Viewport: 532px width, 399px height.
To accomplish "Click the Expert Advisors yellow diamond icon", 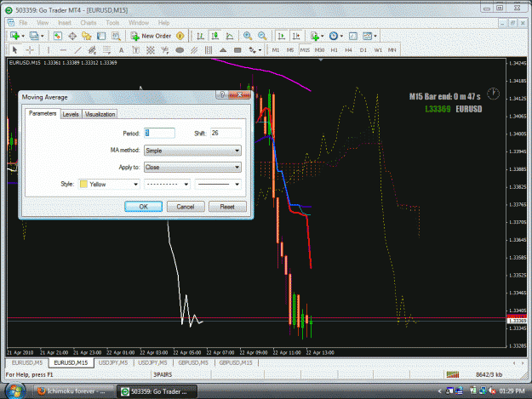I will point(180,36).
